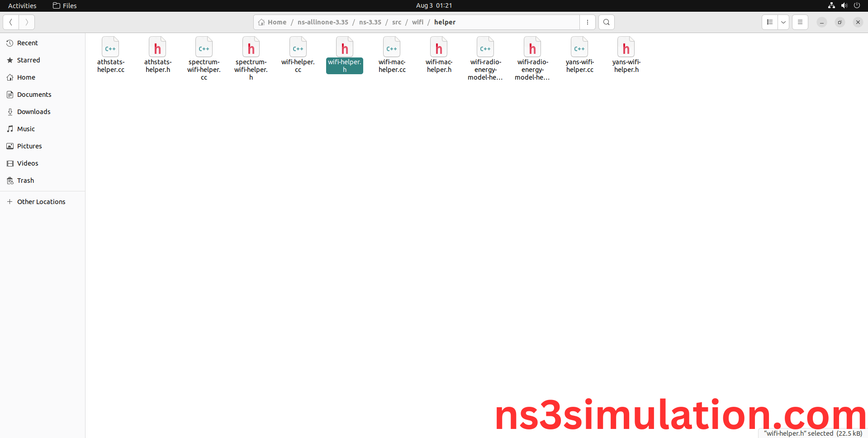868x438 pixels.
Task: Open Other Locations
Action: click(41, 201)
